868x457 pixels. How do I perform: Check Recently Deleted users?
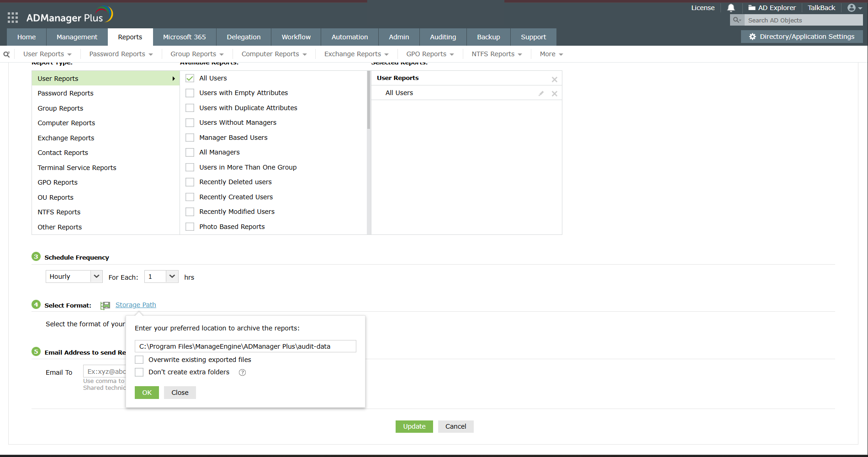pyautogui.click(x=190, y=182)
